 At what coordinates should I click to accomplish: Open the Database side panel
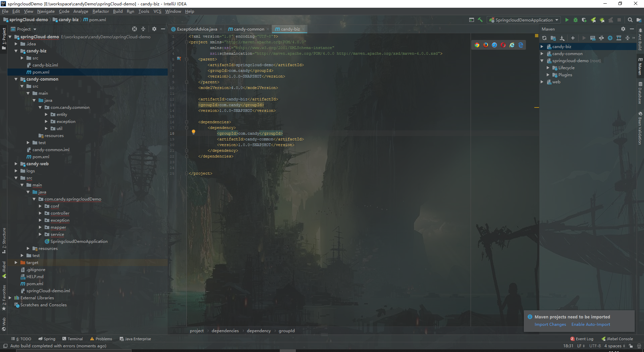click(x=640, y=93)
